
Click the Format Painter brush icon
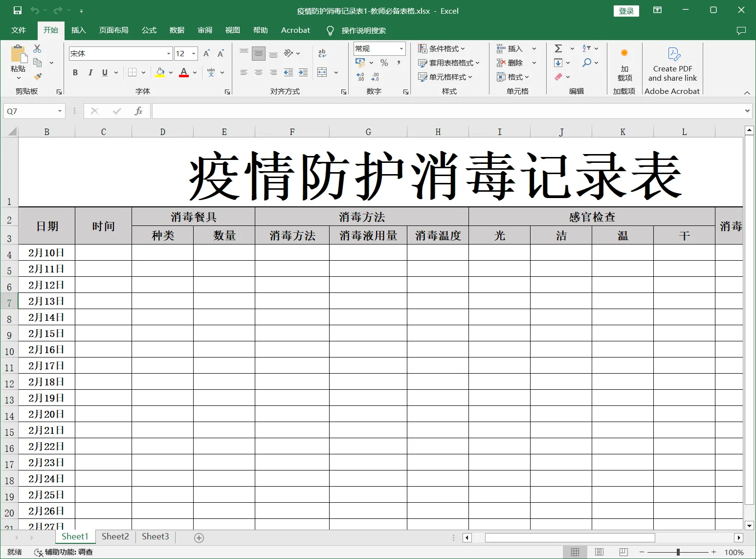(37, 76)
